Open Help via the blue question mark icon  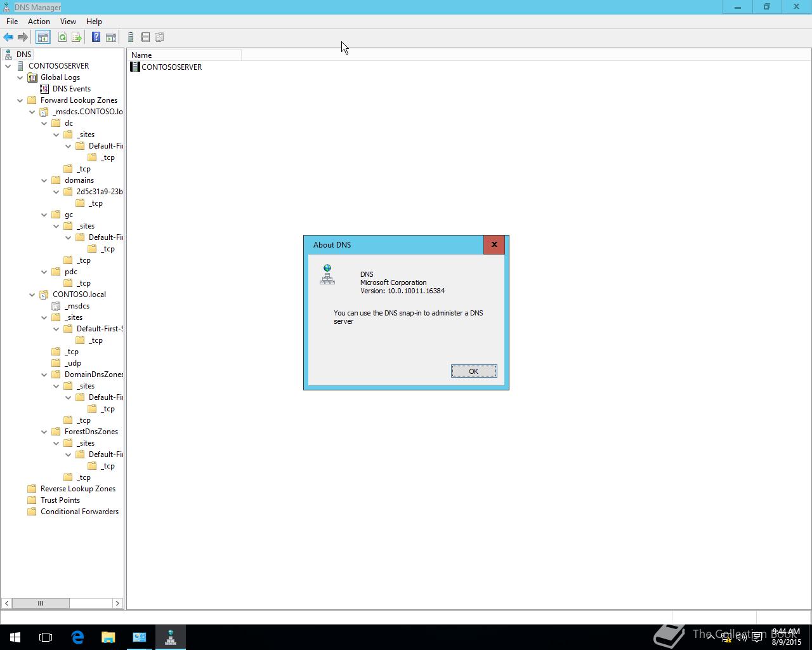[96, 37]
